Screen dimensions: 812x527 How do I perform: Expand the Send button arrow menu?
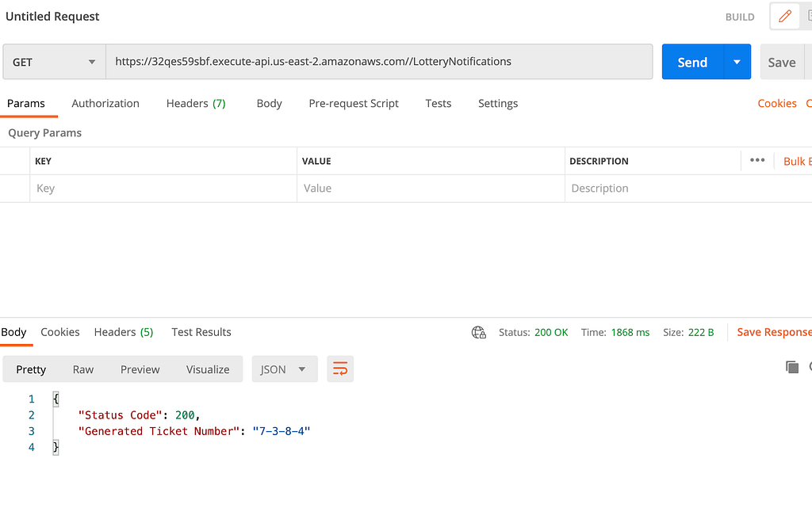[737, 62]
